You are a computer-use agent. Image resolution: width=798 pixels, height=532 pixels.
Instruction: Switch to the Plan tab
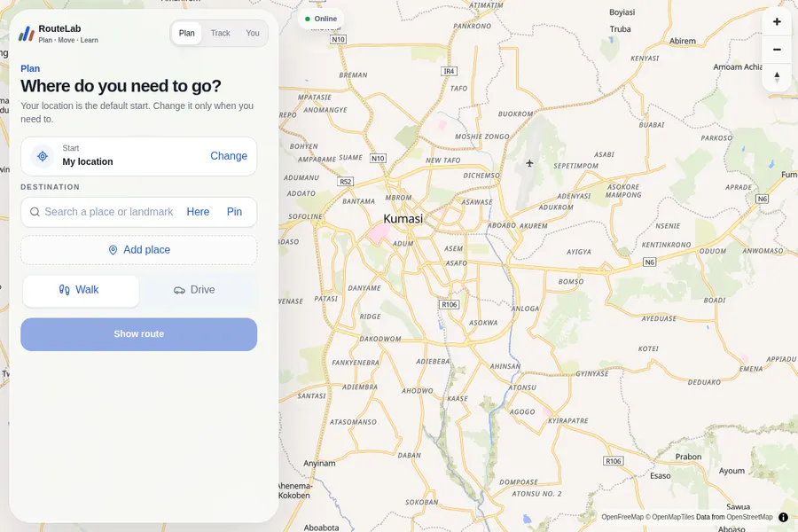coord(187,33)
